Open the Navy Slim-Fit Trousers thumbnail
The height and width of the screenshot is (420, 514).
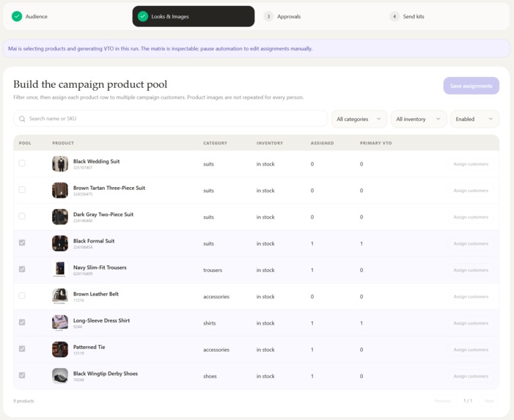pyautogui.click(x=60, y=270)
